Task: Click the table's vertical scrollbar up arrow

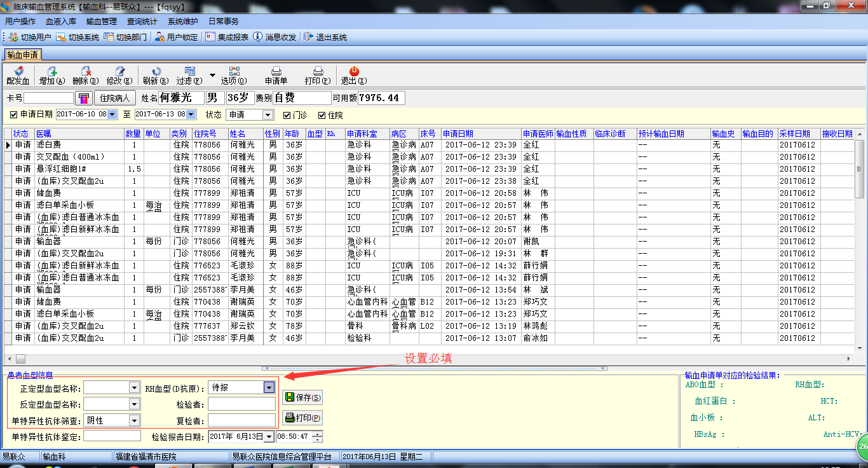Action: (x=859, y=134)
